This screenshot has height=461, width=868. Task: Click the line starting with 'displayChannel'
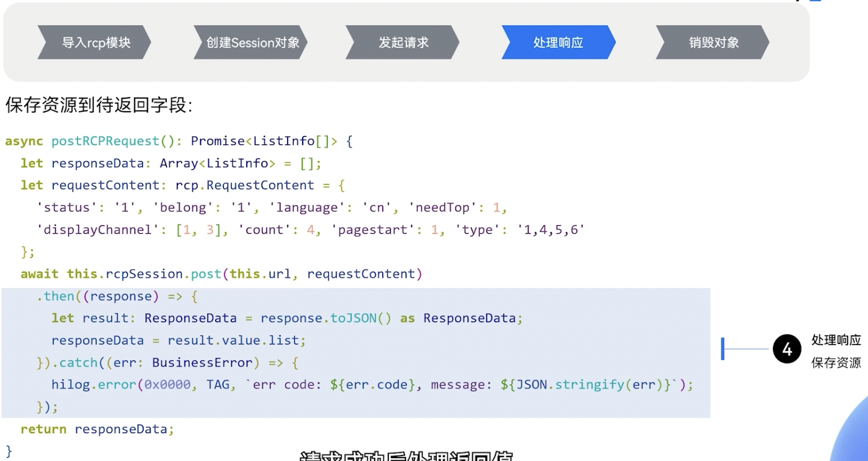(310, 230)
